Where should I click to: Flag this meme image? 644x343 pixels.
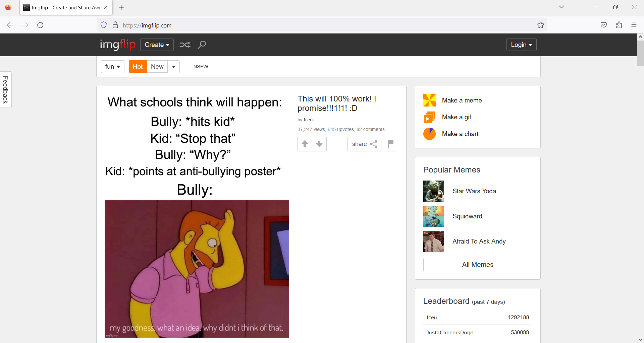click(391, 144)
